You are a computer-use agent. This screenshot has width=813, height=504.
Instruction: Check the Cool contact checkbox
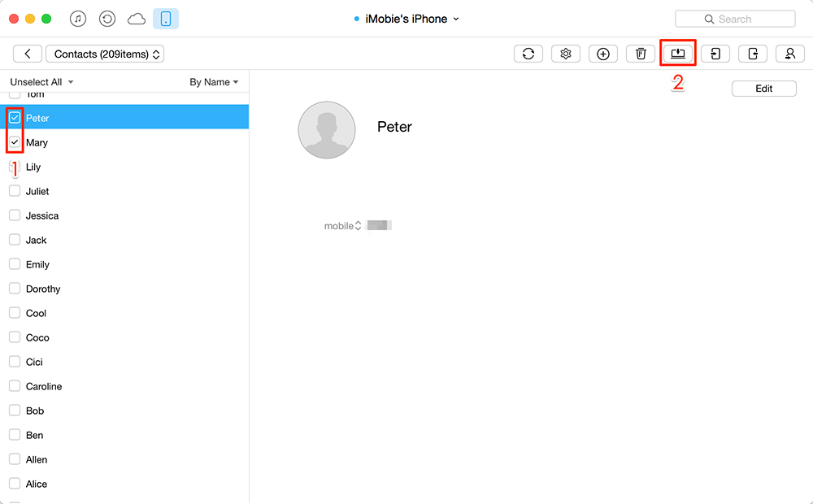(x=15, y=313)
